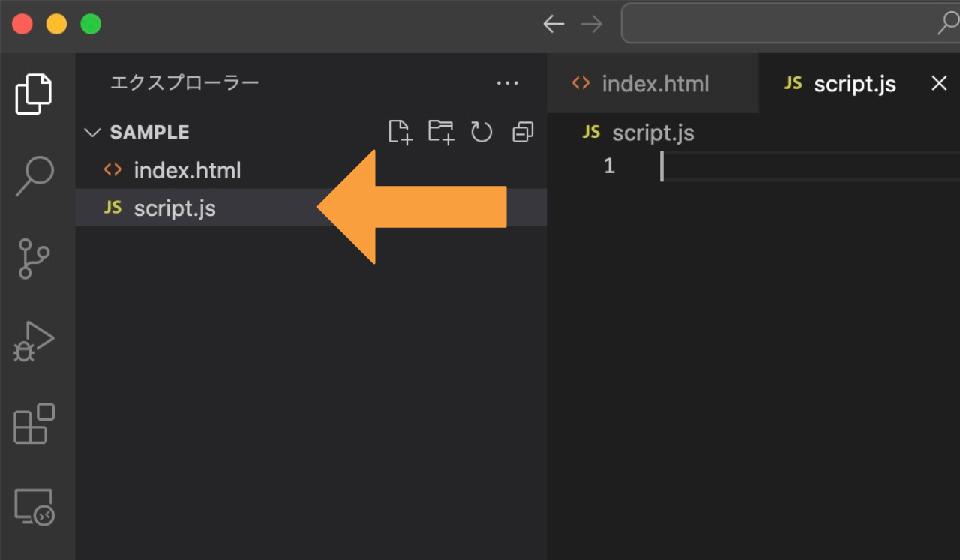This screenshot has height=560, width=960.
Task: Click the エクスプローラー panel title
Action: tap(184, 83)
